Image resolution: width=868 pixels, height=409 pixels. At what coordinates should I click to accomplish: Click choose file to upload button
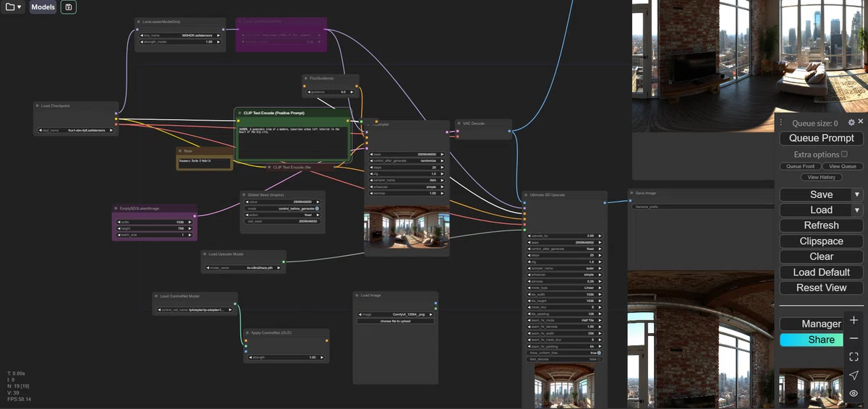click(395, 321)
